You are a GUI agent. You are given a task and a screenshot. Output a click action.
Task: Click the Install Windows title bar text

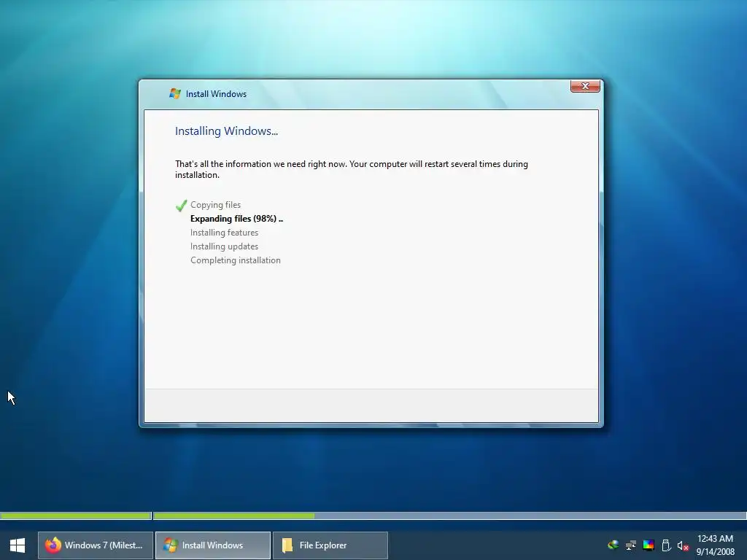216,94
